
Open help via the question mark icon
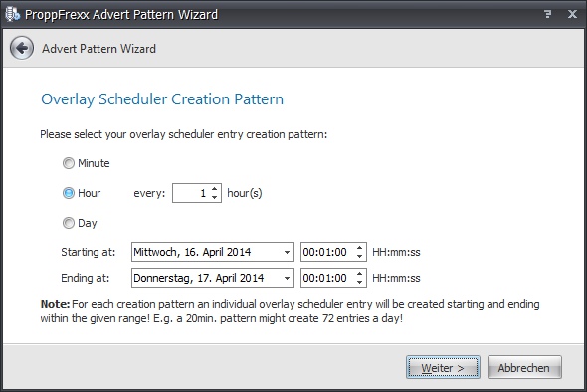(547, 14)
